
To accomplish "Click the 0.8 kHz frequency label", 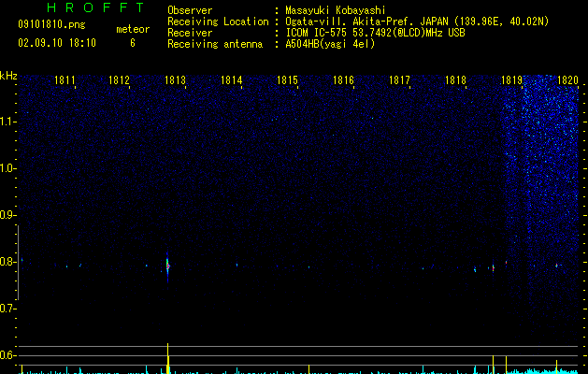I will (x=8, y=262).
